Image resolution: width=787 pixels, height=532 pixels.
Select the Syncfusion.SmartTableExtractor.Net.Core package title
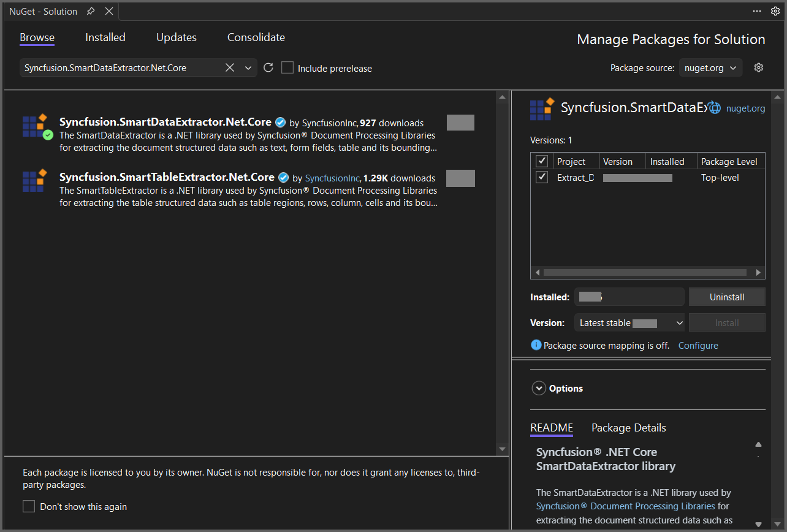click(167, 177)
